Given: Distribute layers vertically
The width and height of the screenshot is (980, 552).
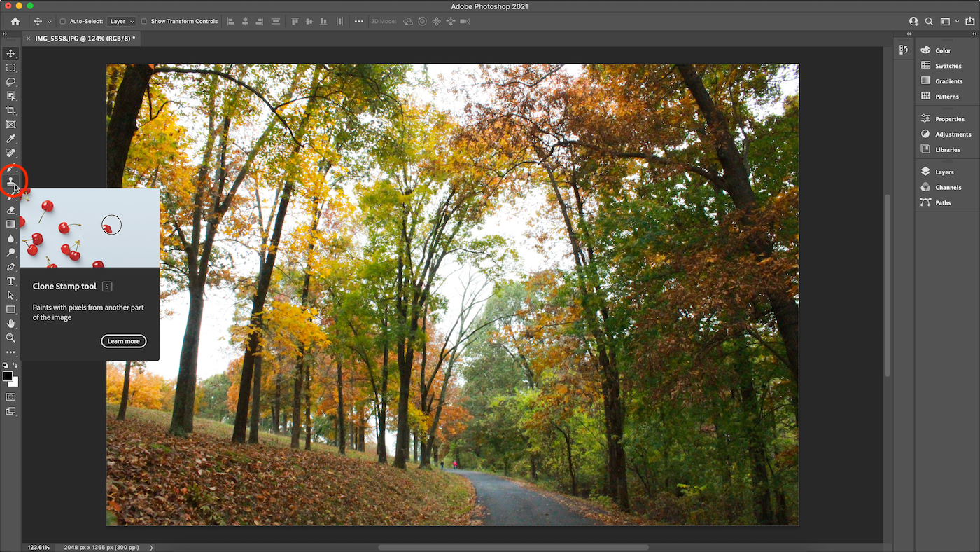Looking at the screenshot, I should click(275, 22).
